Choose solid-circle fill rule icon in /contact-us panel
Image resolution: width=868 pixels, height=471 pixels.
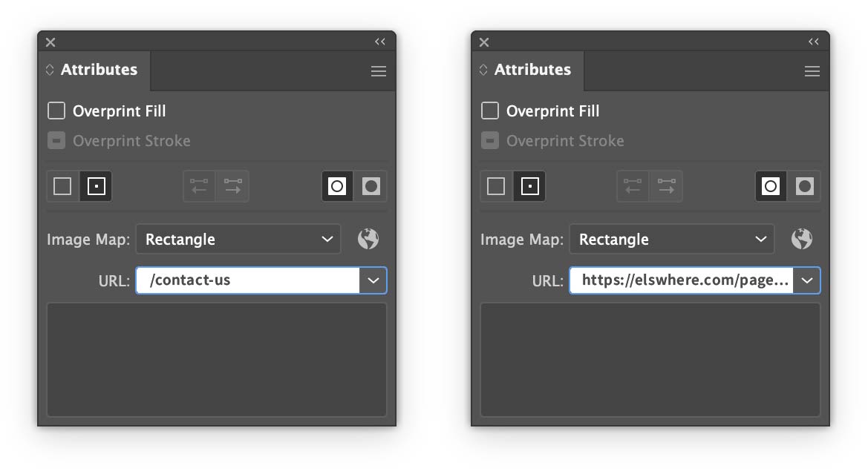click(371, 186)
